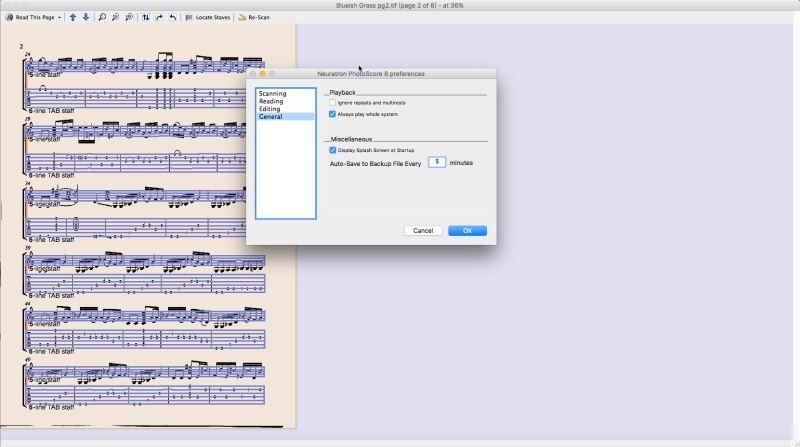
Task: Click the auto-save minutes input field
Action: pos(437,162)
